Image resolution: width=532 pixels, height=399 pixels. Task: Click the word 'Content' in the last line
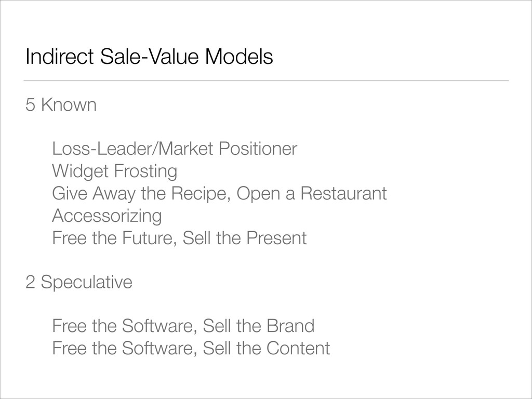[298, 348]
